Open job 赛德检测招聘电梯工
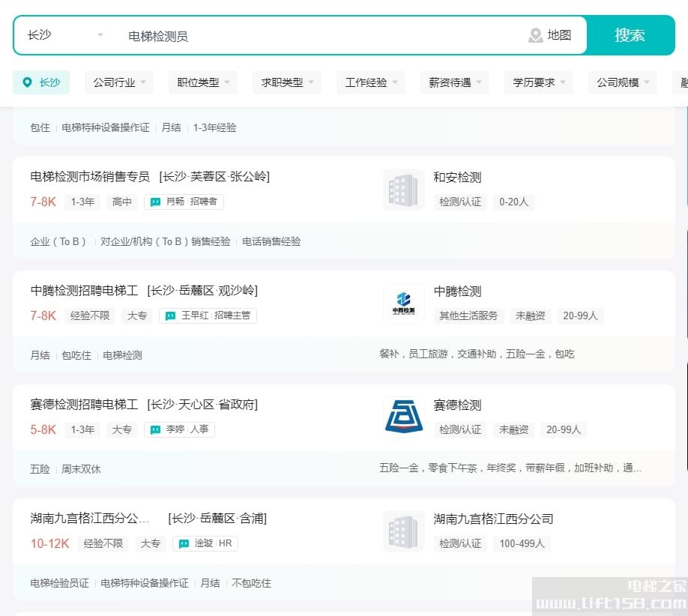 [x=84, y=404]
